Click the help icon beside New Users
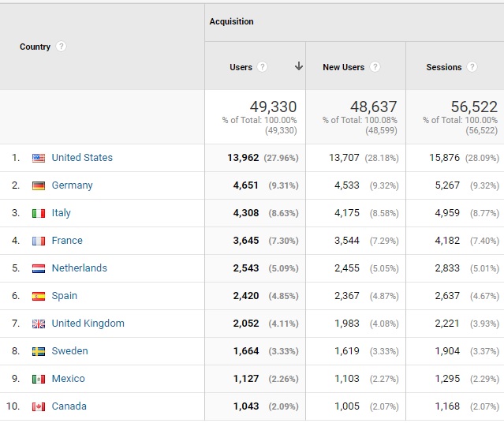Image resolution: width=504 pixels, height=423 pixels. (375, 67)
